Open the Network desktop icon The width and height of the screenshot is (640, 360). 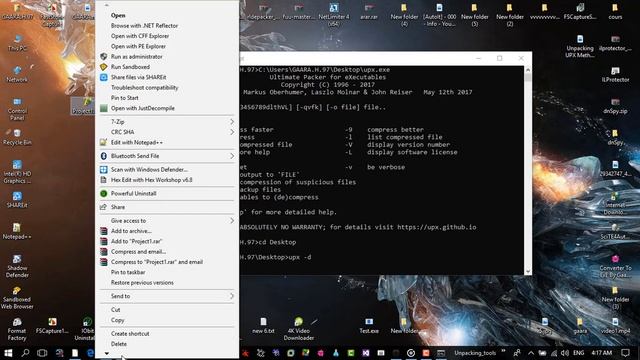17,74
